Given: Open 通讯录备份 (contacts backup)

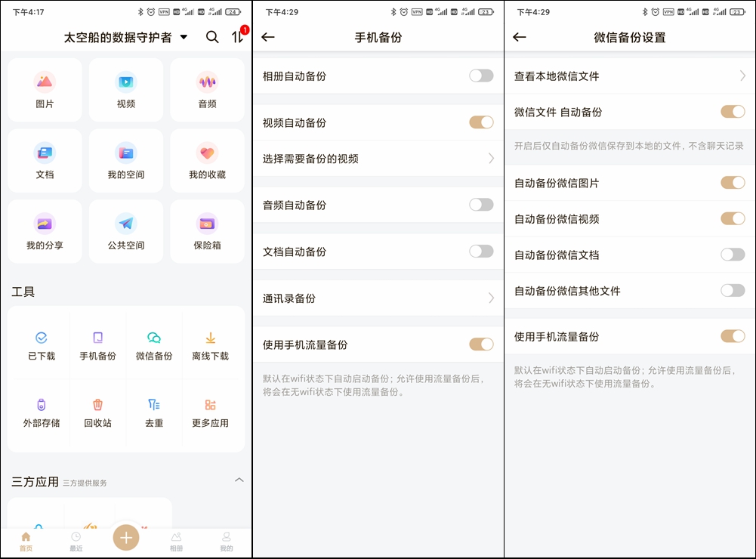Looking at the screenshot, I should [x=378, y=298].
